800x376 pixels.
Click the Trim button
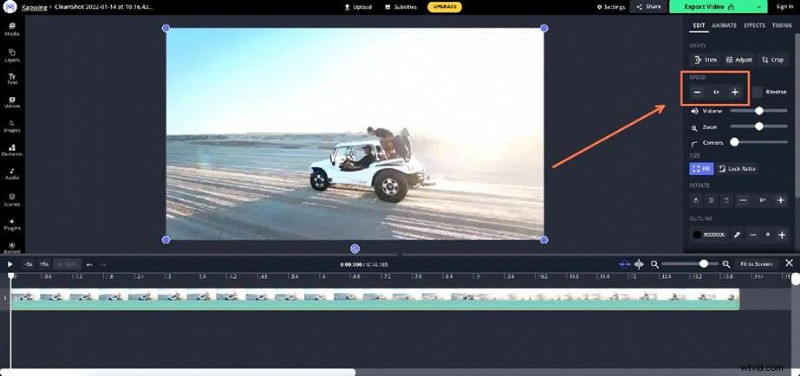705,60
